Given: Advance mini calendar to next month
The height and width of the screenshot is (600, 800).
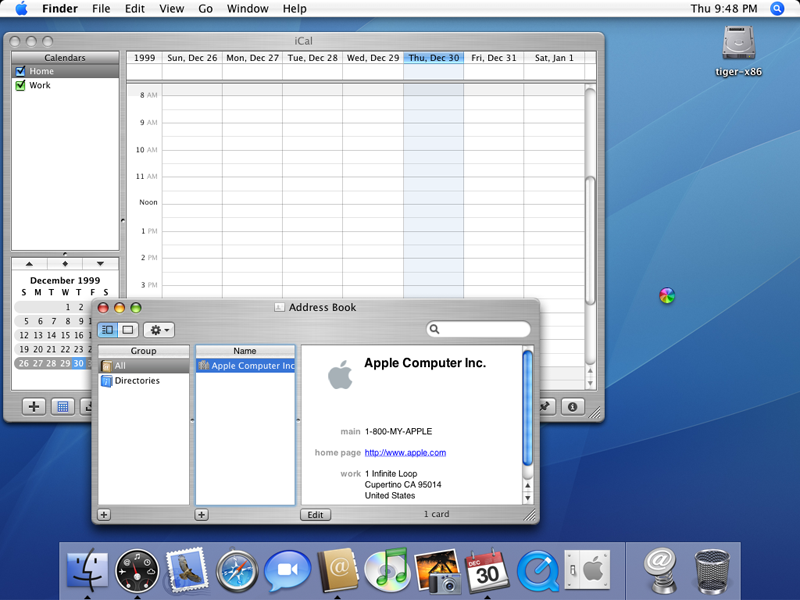Looking at the screenshot, I should [x=100, y=264].
